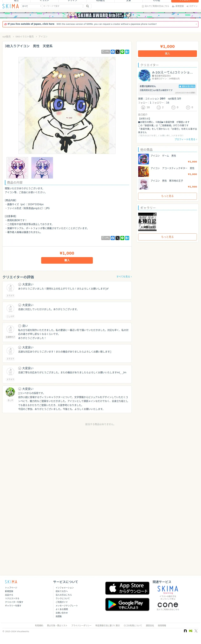
Task: Expand the overseas notice chevron arrow
Action: click(x=196, y=24)
